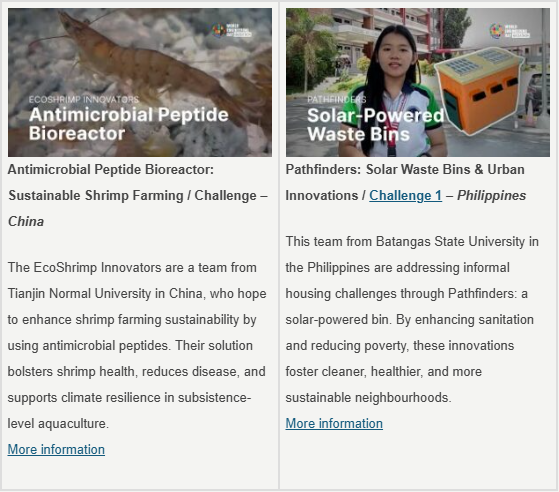559x492 pixels.
Task: Click the Batangas State University description paragraph
Action: coord(412,319)
